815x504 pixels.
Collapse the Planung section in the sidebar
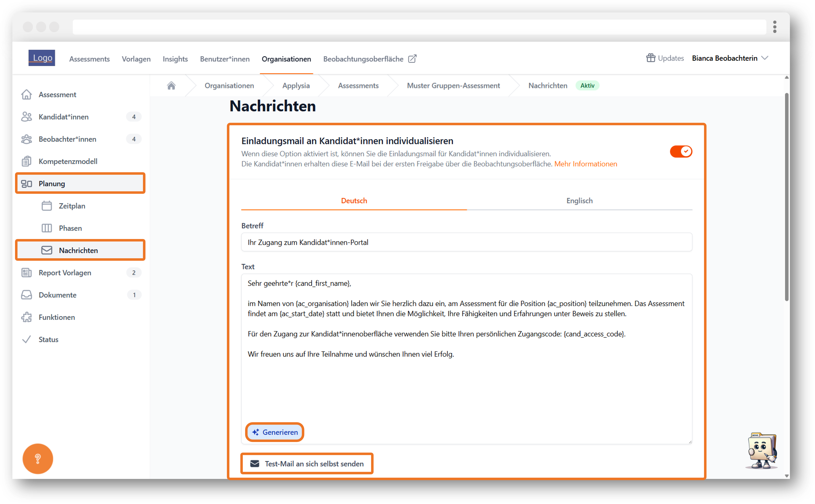coord(80,184)
